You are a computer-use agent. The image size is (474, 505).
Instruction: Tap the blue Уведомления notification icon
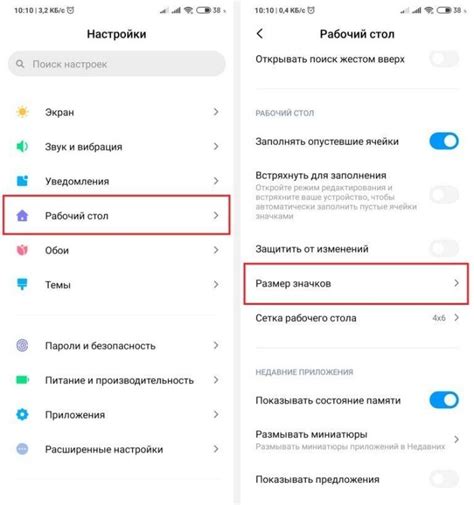pos(22,181)
